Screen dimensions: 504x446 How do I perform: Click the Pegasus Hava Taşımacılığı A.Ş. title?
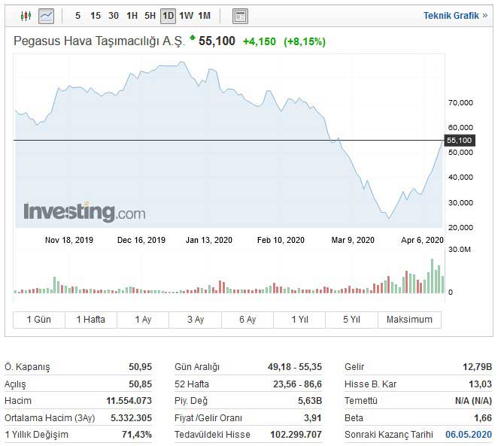pos(99,41)
